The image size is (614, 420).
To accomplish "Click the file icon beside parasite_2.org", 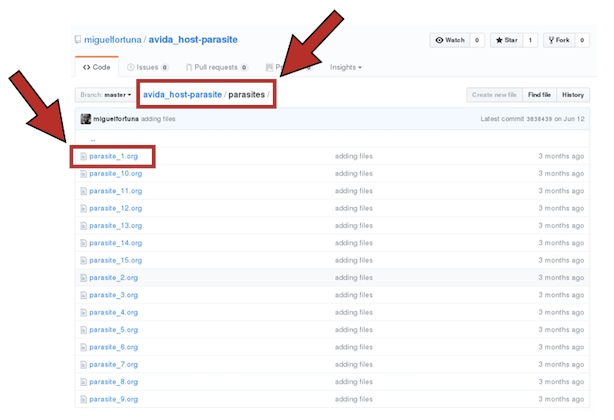I will coord(83,278).
